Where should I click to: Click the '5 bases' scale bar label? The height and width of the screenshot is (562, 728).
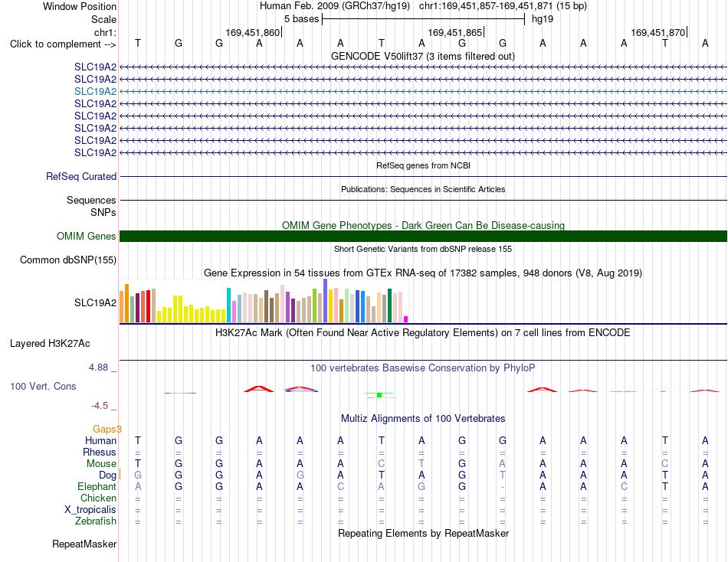pyautogui.click(x=302, y=19)
